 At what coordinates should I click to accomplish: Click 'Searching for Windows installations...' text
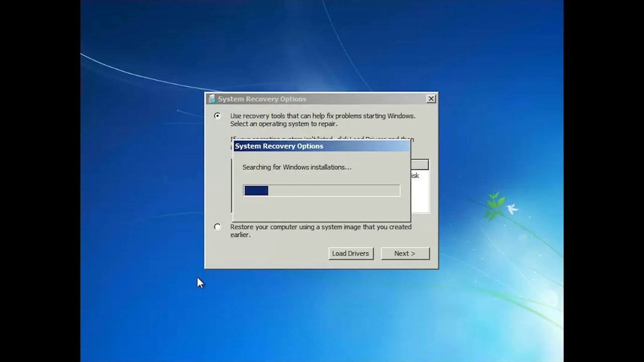pos(297,167)
